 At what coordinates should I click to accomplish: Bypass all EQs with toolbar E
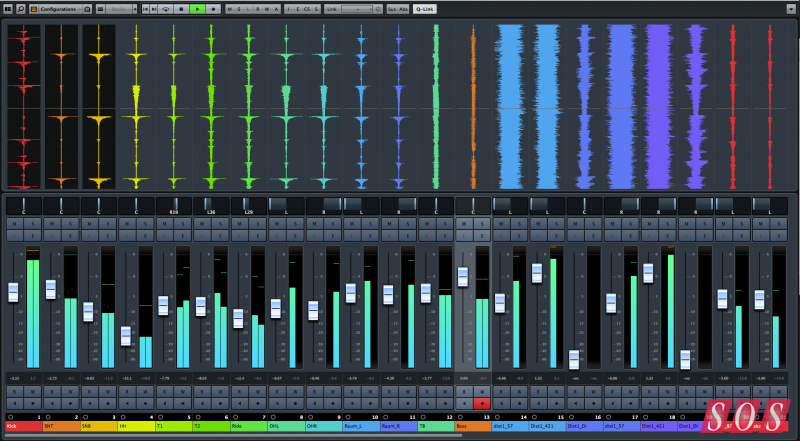coord(297,9)
